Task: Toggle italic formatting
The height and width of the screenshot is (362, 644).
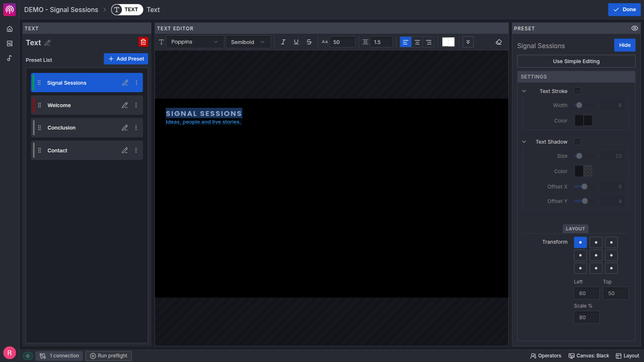Action: pyautogui.click(x=283, y=42)
